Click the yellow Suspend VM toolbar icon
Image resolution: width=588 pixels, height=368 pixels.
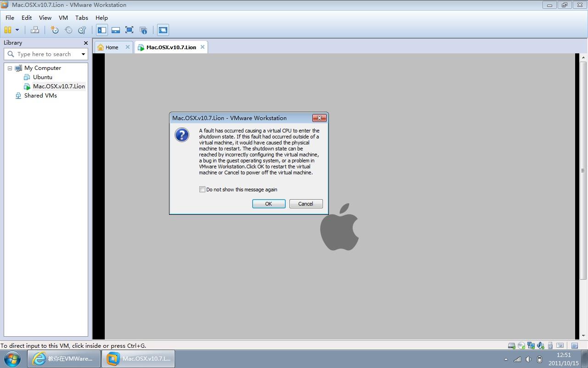[x=8, y=30]
